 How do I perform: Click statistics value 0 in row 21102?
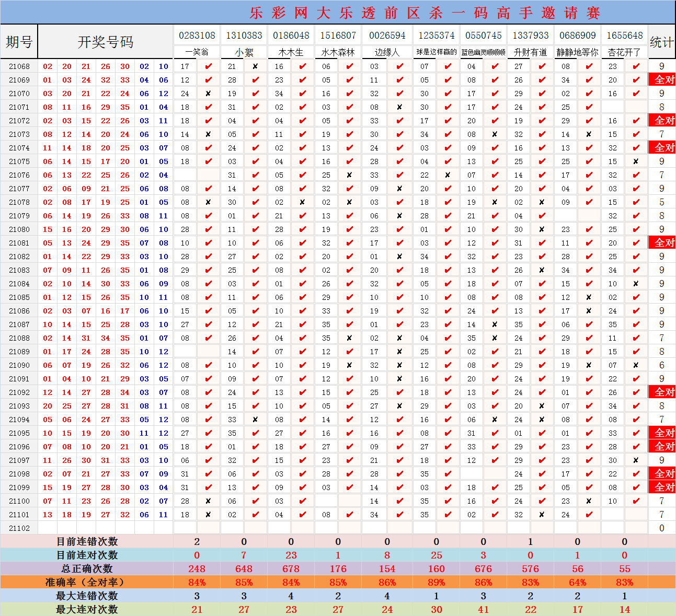click(662, 528)
